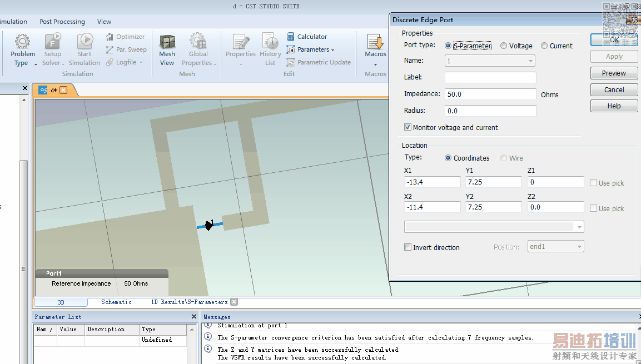The height and width of the screenshot is (364, 641).
Task: Open the Problem Type gear icon
Action: [x=22, y=41]
